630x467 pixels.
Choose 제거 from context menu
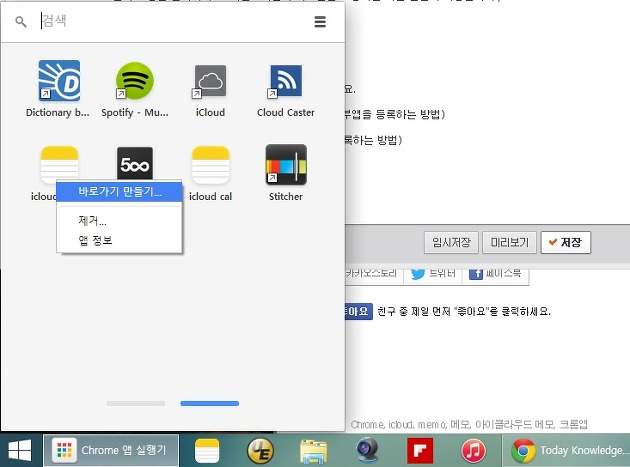tap(119, 221)
